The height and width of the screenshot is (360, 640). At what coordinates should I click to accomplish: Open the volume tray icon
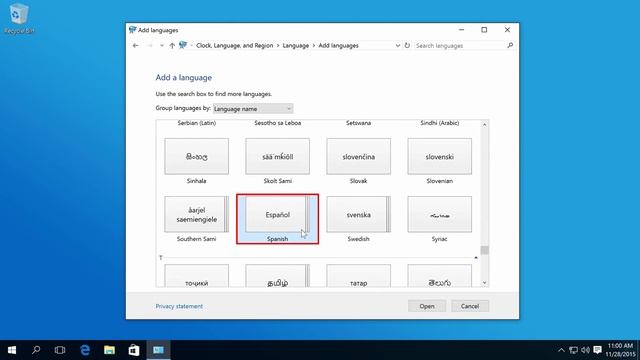click(x=585, y=350)
